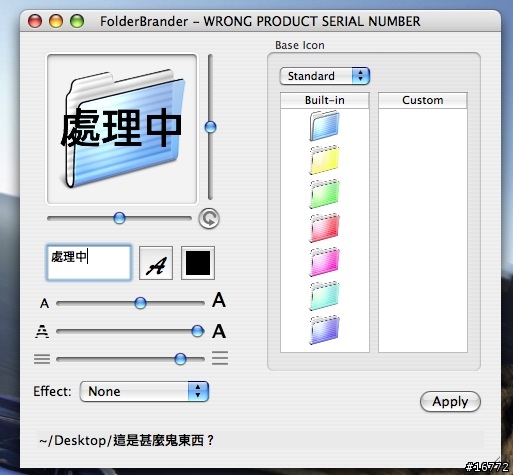Open the Standard base icon dropdown
The image size is (513, 475).
click(x=325, y=76)
